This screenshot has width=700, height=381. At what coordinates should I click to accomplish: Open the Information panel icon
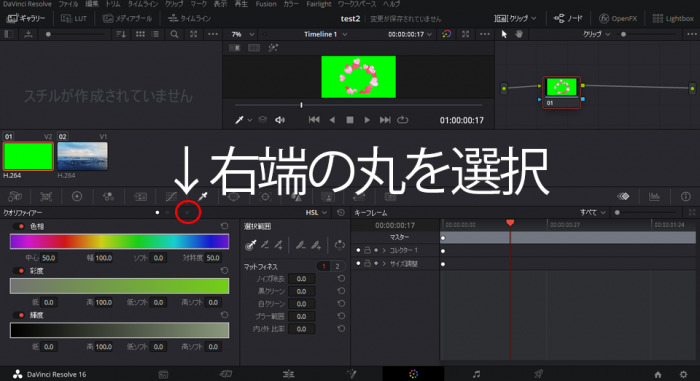click(686, 197)
